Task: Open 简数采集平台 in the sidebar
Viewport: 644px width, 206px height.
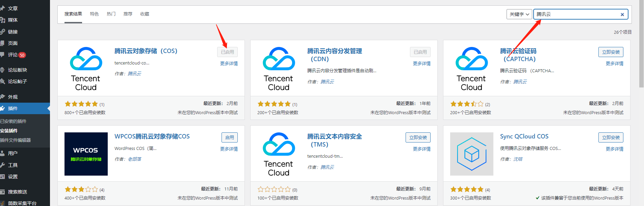Action: (x=22, y=203)
